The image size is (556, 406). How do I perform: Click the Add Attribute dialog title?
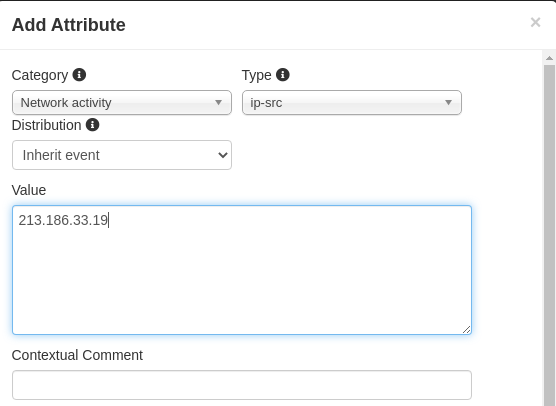pos(68,25)
